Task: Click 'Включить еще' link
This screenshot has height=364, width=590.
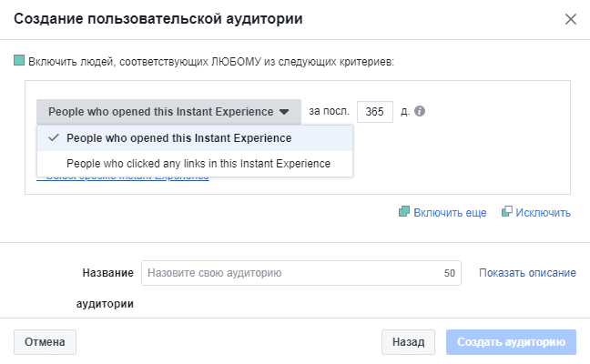Action: 450,213
